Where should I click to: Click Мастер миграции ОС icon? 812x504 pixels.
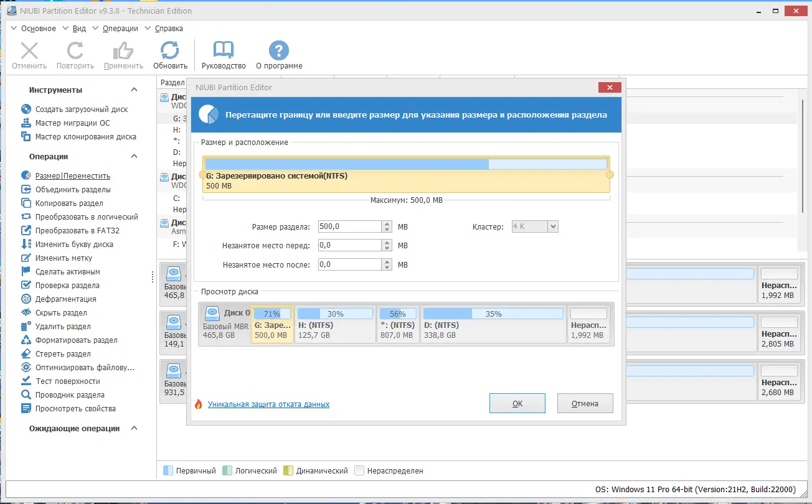click(x=26, y=123)
